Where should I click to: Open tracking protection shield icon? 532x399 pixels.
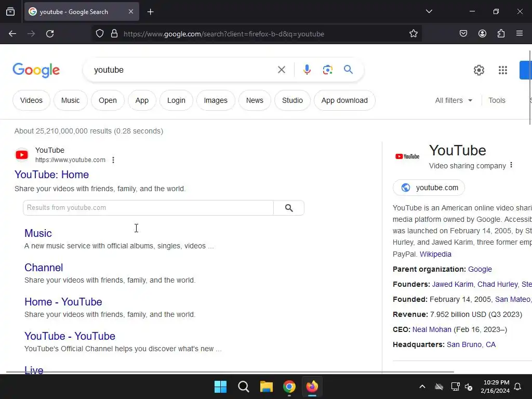coord(99,34)
